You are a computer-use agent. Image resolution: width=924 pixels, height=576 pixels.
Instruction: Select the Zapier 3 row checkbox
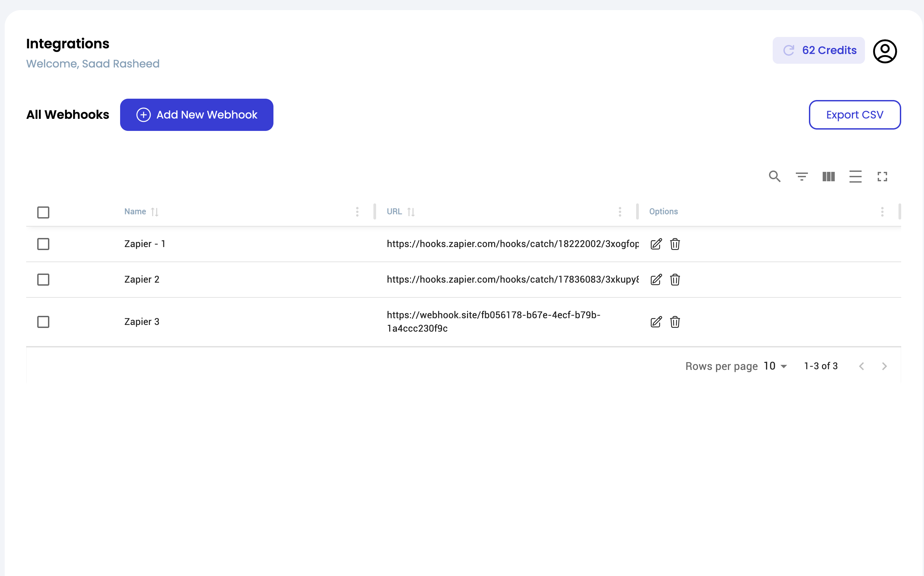click(43, 322)
